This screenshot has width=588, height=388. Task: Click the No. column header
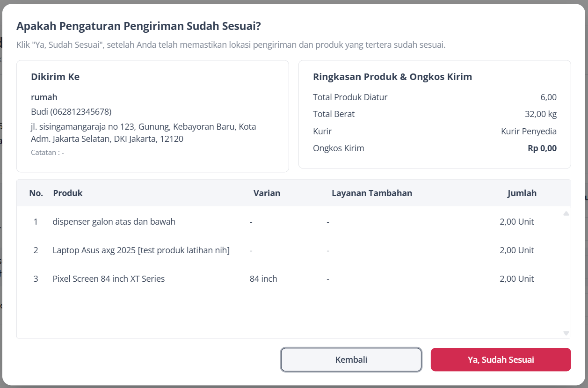pos(36,193)
